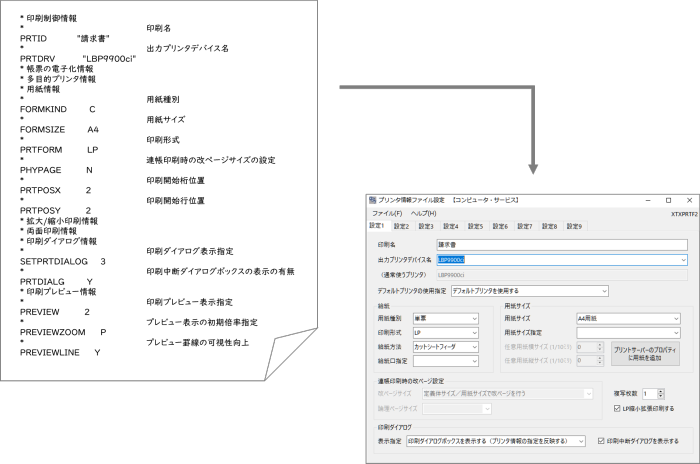Open the ファイル(F) menu
The image size is (700, 464).
point(387,213)
